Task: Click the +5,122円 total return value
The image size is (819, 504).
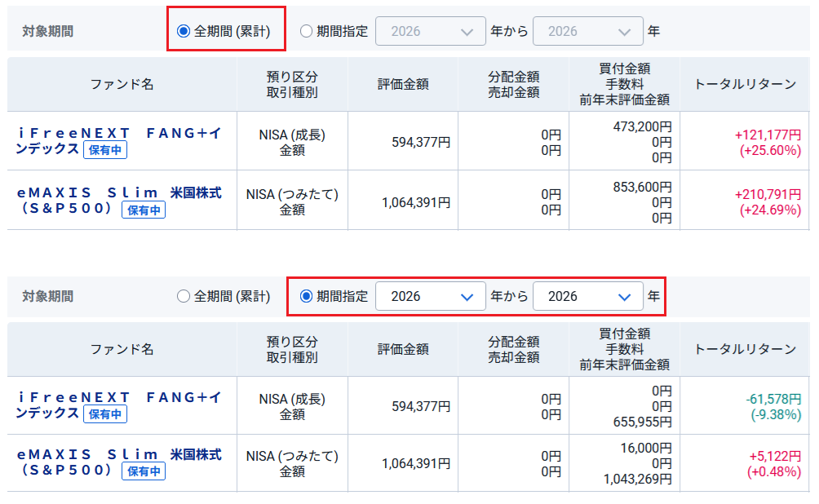Action: 775,456
